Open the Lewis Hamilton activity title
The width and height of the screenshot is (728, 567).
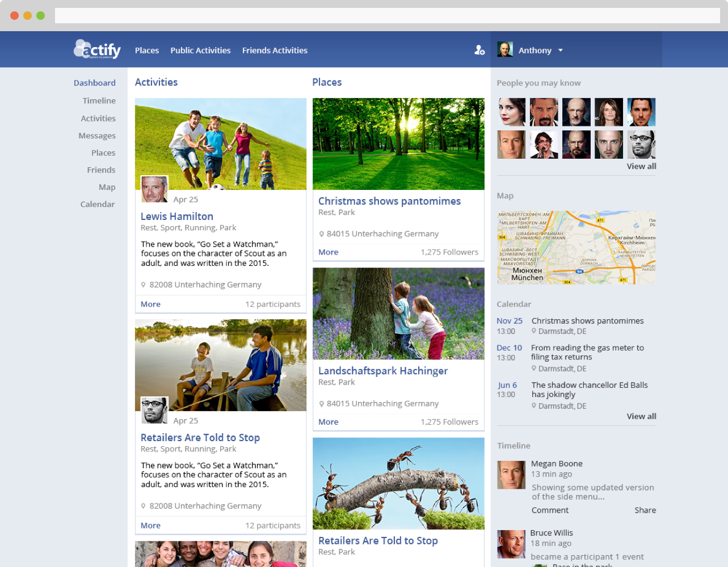click(x=177, y=216)
